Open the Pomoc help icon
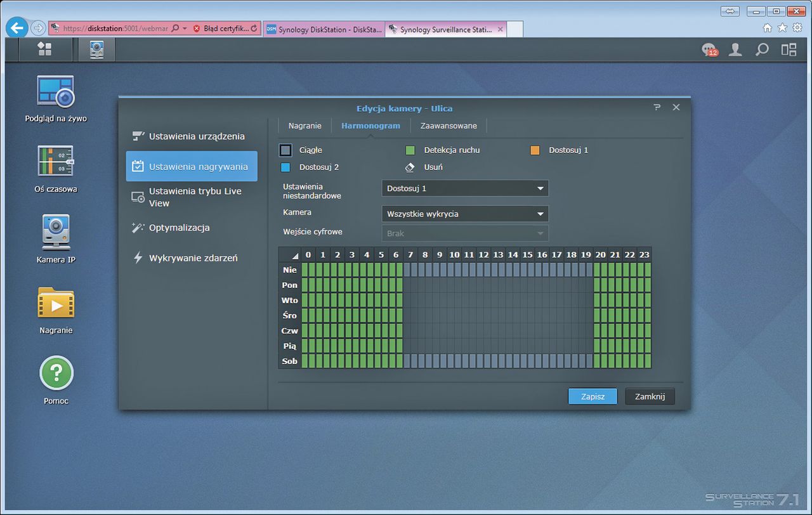 tap(56, 374)
